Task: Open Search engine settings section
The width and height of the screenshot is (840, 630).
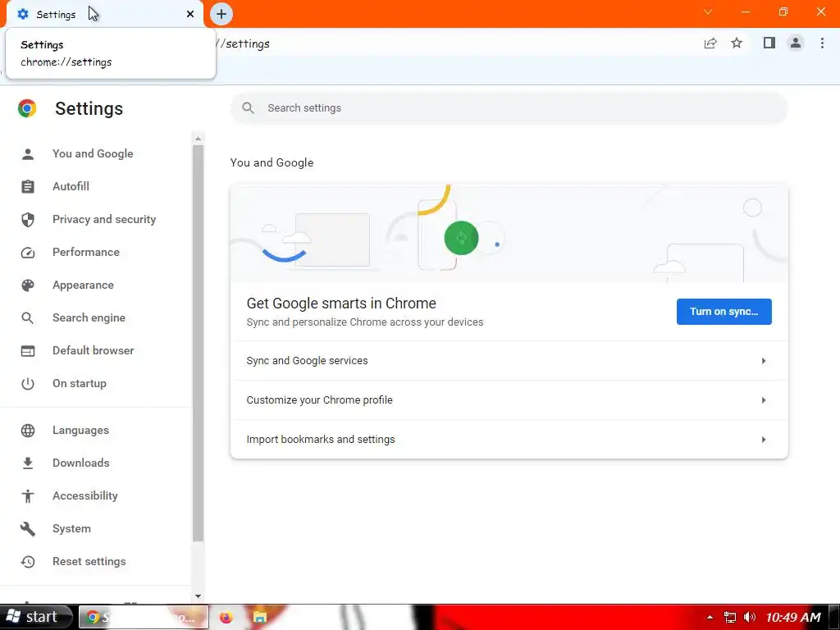Action: [89, 317]
